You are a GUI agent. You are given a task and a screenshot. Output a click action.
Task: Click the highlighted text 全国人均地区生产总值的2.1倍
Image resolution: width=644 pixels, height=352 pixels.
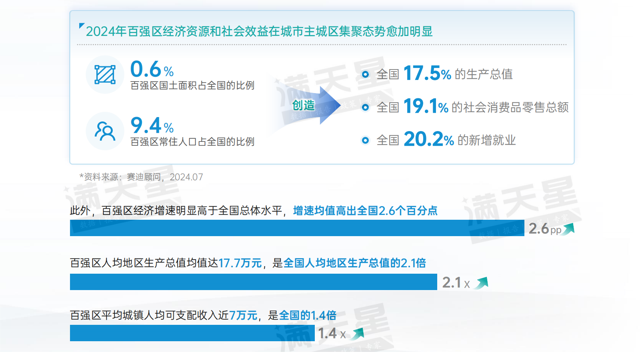tap(355, 263)
